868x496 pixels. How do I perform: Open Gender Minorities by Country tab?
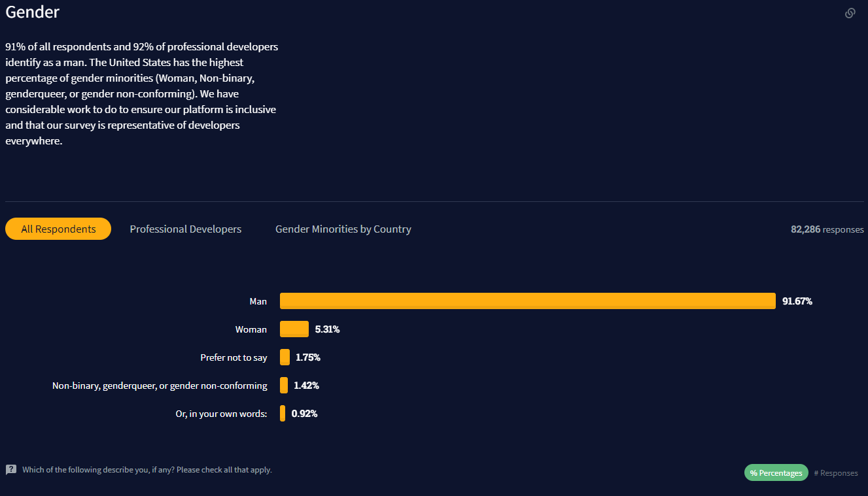[x=343, y=229]
